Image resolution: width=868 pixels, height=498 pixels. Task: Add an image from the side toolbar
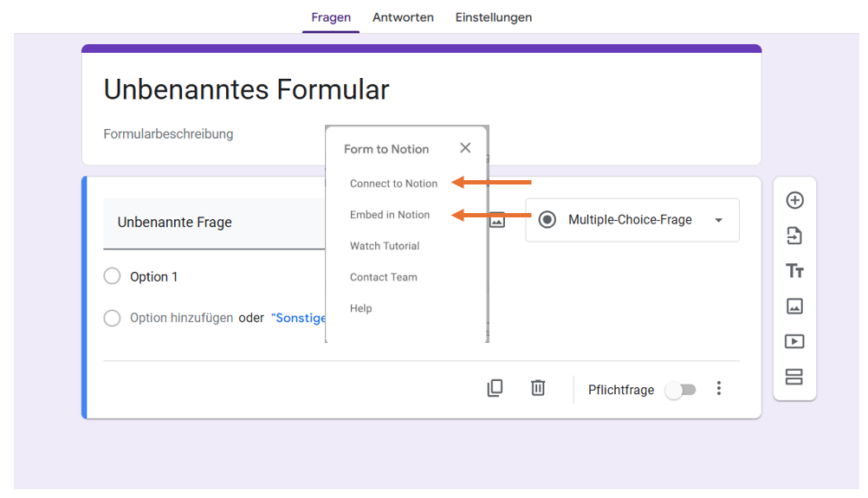point(794,306)
